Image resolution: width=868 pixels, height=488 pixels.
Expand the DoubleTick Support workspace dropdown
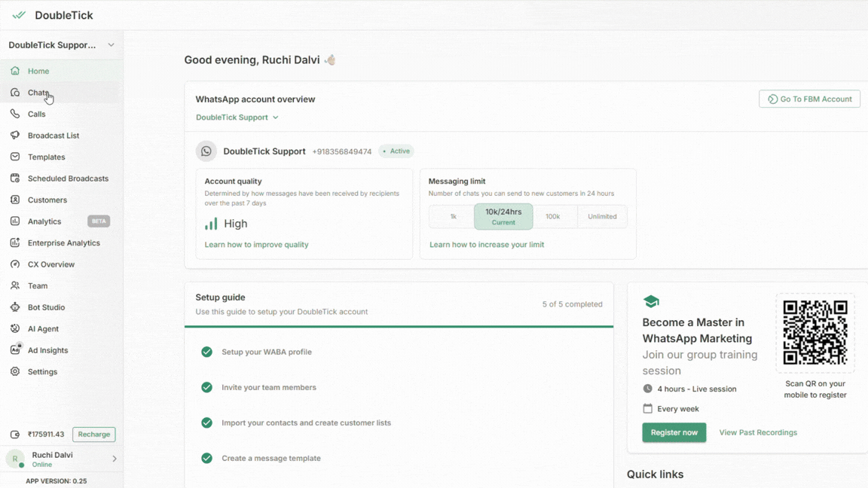[x=111, y=45]
